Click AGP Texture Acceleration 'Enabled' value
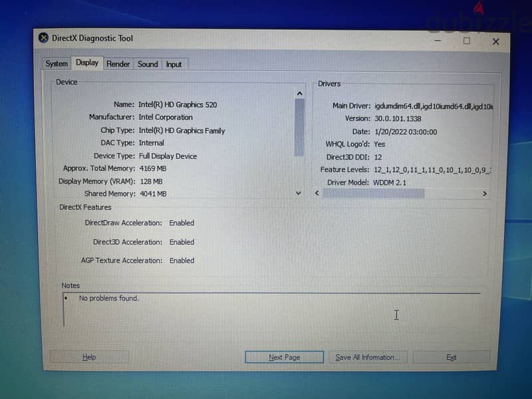The image size is (532, 399). pyautogui.click(x=182, y=261)
